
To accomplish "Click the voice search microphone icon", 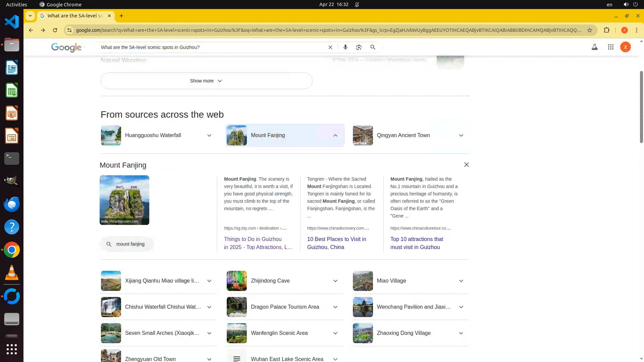I will (345, 47).
